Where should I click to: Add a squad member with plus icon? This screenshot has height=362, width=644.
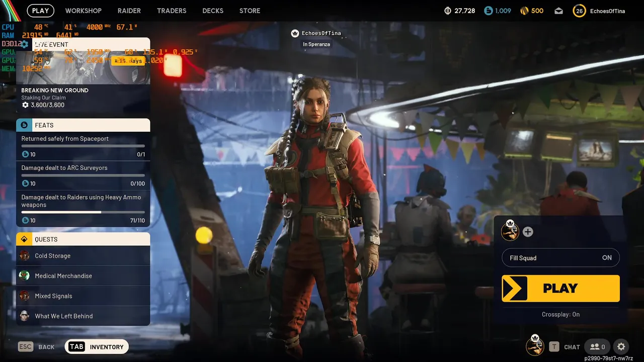[x=528, y=232]
